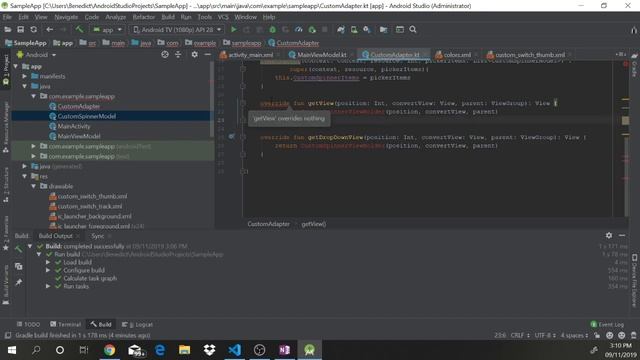Click the Make Project hammer icon
The height and width of the screenshot is (360, 640).
click(79, 29)
